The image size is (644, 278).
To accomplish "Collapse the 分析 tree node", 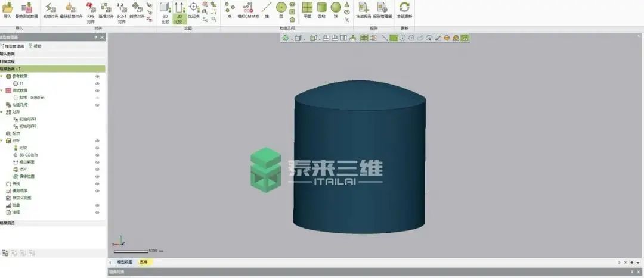I will pyautogui.click(x=2, y=140).
